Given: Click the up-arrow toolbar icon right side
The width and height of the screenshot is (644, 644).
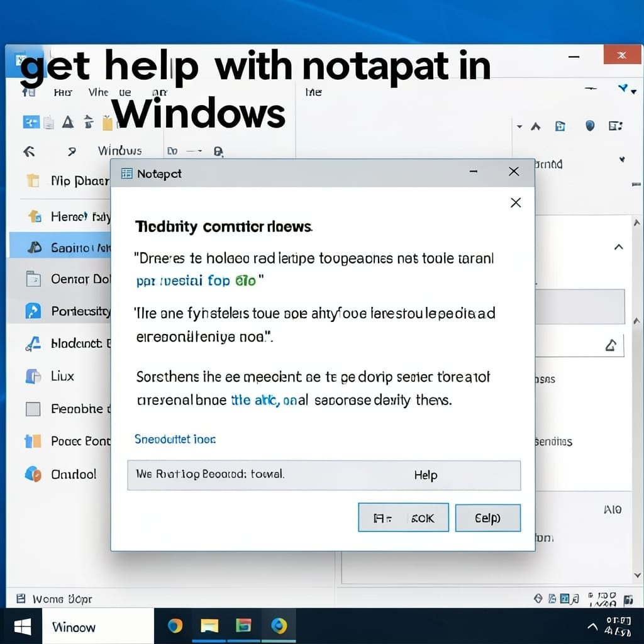Looking at the screenshot, I should point(536,126).
